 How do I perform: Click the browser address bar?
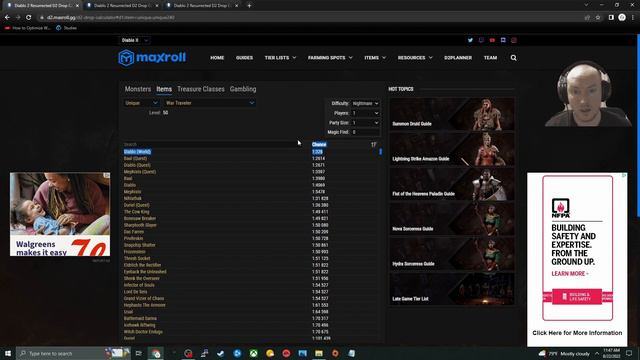310,18
